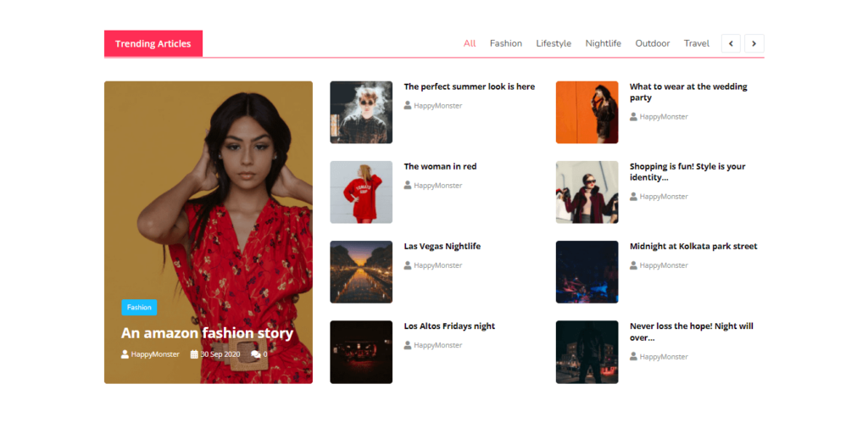Click author icon under 'Las Vegas Nightlife'
868x423 pixels.
point(408,265)
